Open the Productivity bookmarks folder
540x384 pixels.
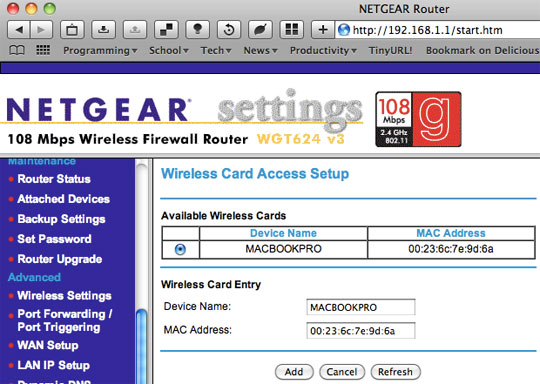click(323, 51)
